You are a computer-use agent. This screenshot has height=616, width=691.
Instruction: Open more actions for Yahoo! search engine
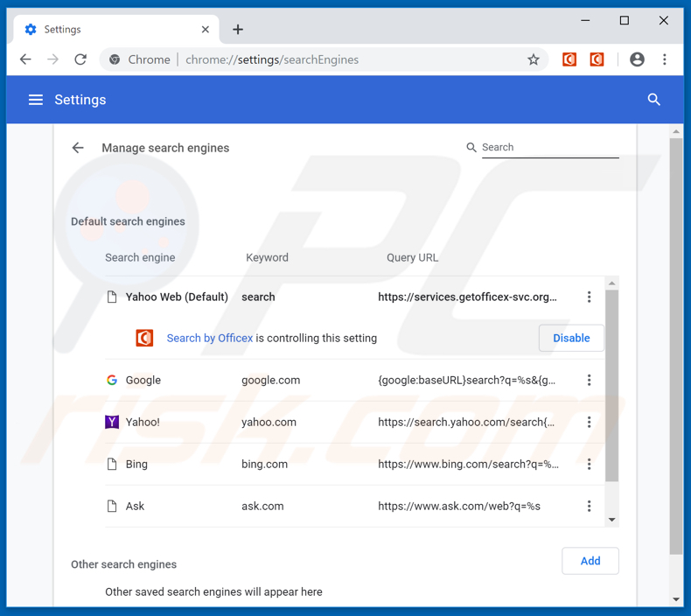(x=589, y=422)
